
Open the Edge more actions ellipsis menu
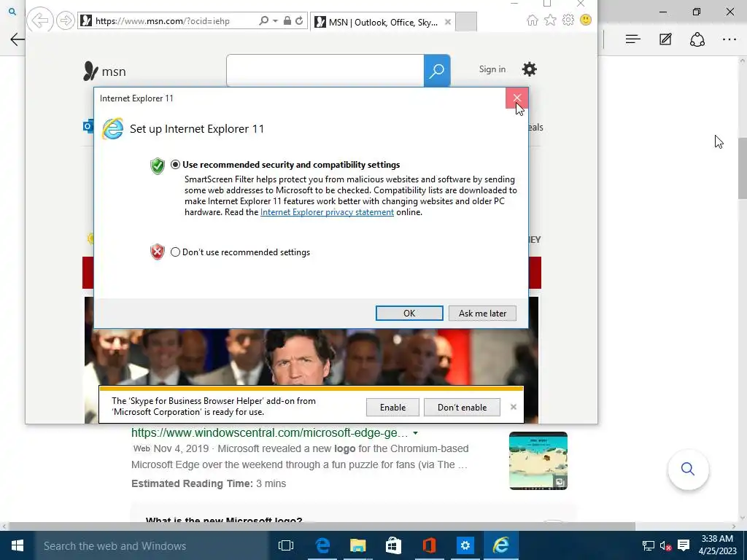click(x=729, y=39)
